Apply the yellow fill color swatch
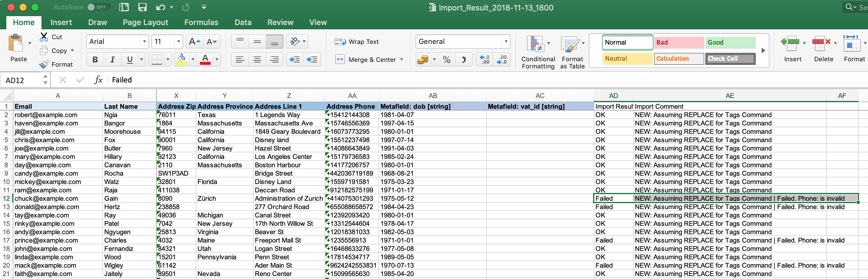The image size is (868, 279). coord(181,60)
